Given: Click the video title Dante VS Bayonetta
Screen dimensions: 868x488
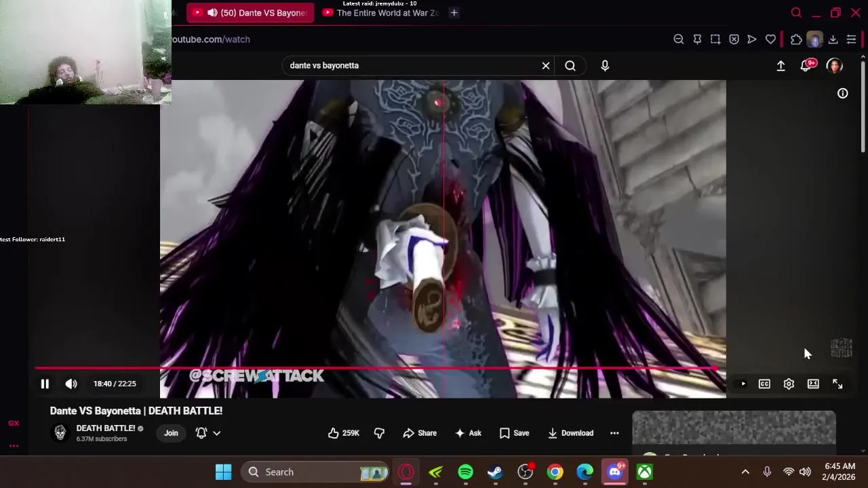Looking at the screenshot, I should point(136,411).
